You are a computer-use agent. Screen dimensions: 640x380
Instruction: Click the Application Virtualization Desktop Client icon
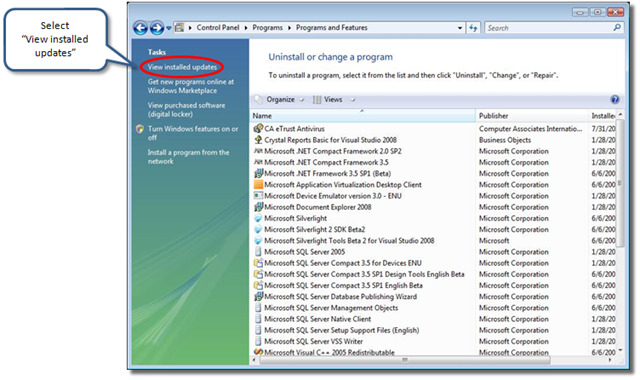pos(258,184)
